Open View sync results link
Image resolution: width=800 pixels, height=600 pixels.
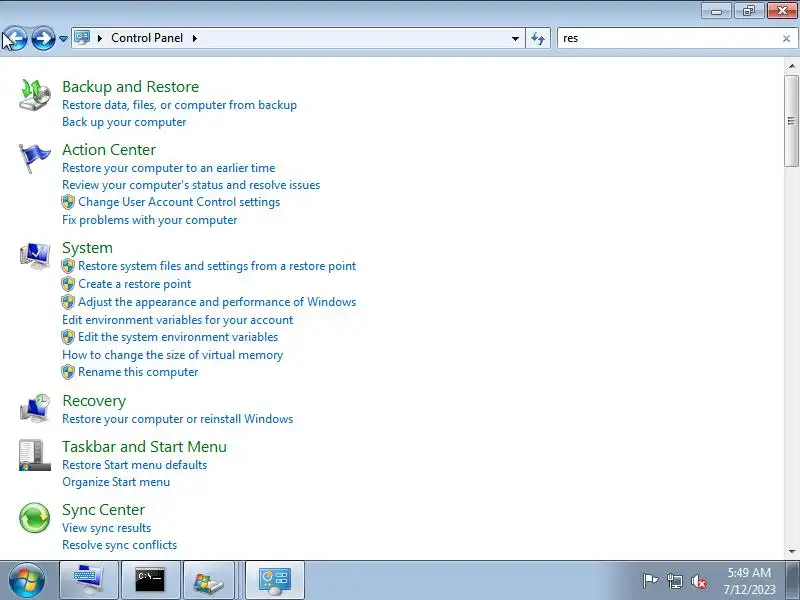(107, 528)
